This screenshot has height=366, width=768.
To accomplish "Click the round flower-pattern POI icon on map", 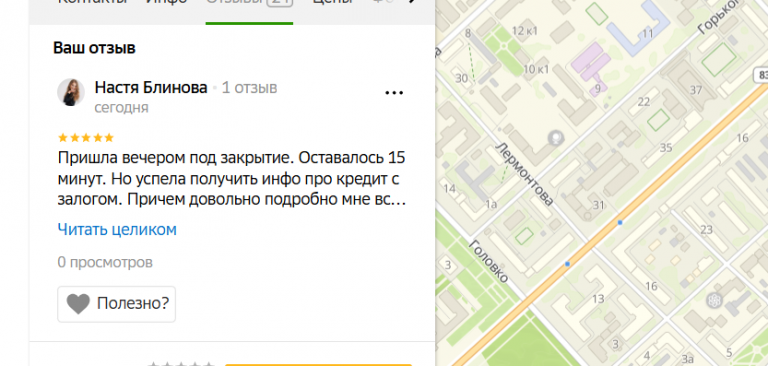I will (714, 300).
